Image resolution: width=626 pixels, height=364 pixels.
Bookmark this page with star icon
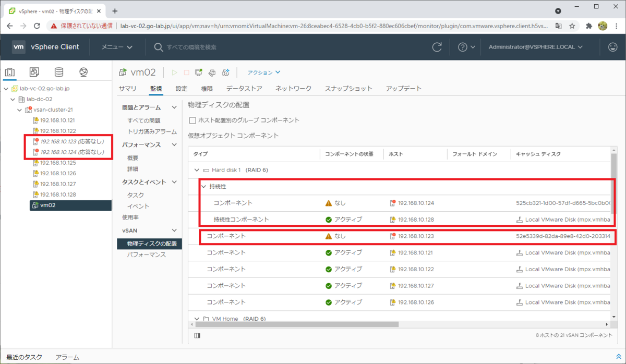point(572,26)
